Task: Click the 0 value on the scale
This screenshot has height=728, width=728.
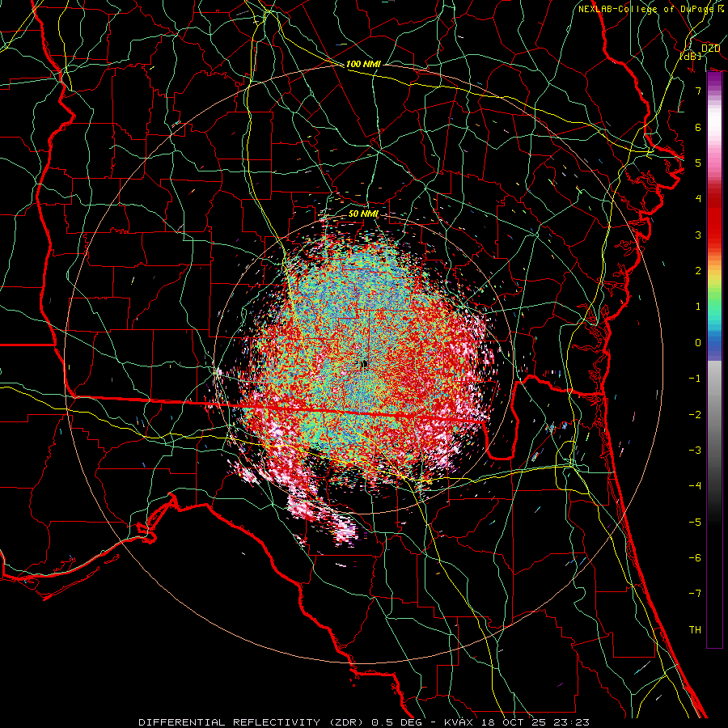Action: click(x=698, y=343)
